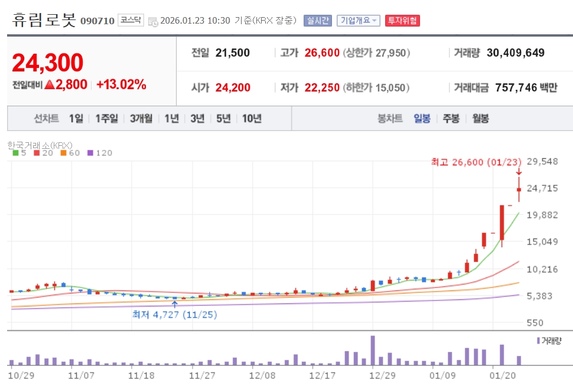Switch to the 1주일 line chart
This screenshot has height=392, width=573.
click(106, 119)
